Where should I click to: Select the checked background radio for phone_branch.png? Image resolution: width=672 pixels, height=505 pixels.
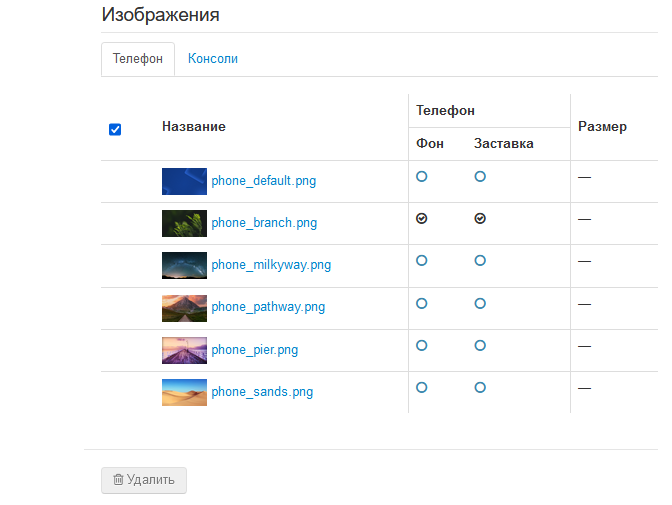422,218
